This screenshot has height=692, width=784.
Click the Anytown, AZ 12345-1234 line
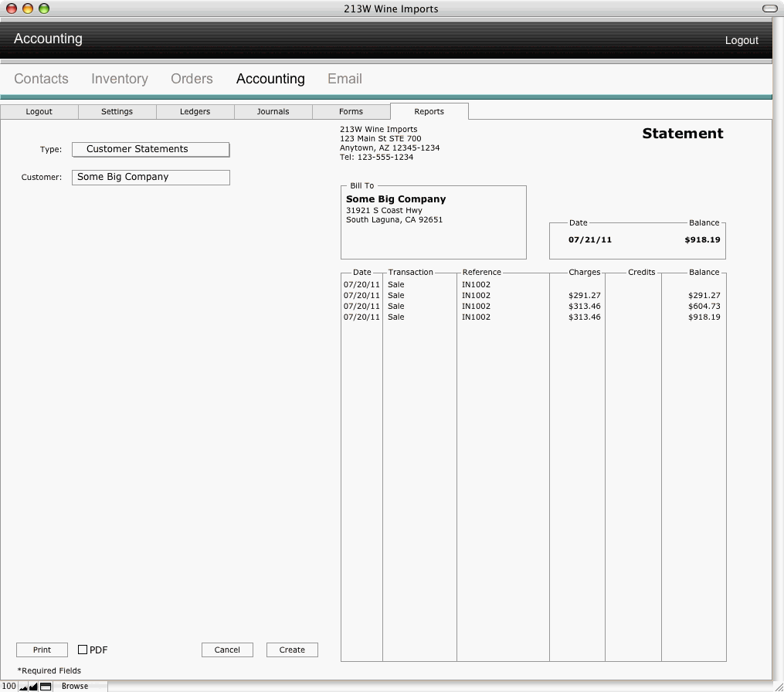389,148
